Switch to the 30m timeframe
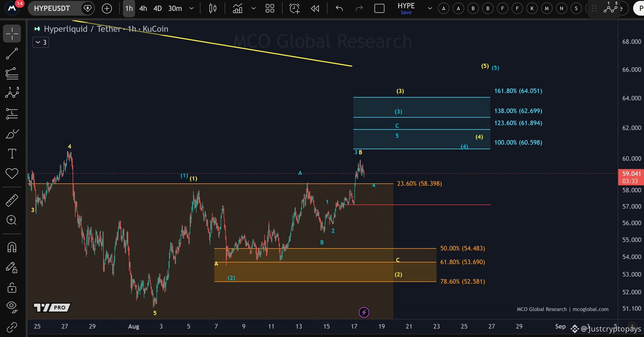The height and width of the screenshot is (337, 644). click(175, 8)
